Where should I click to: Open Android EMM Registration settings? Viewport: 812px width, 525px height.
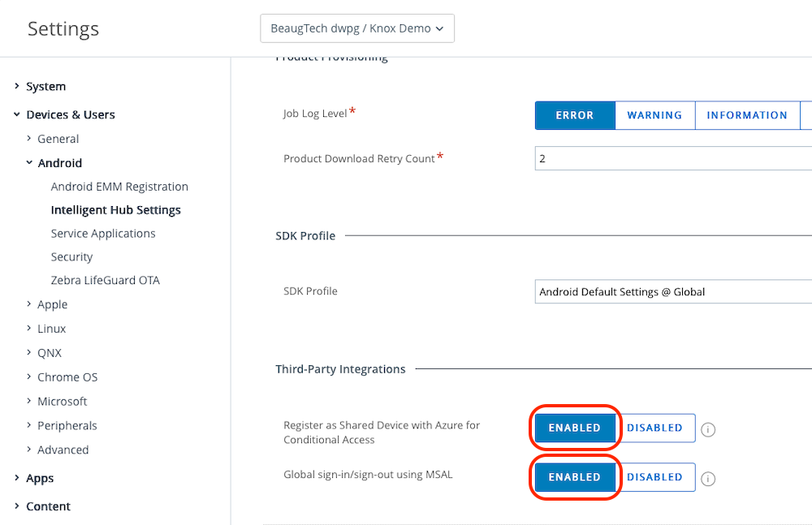point(119,187)
